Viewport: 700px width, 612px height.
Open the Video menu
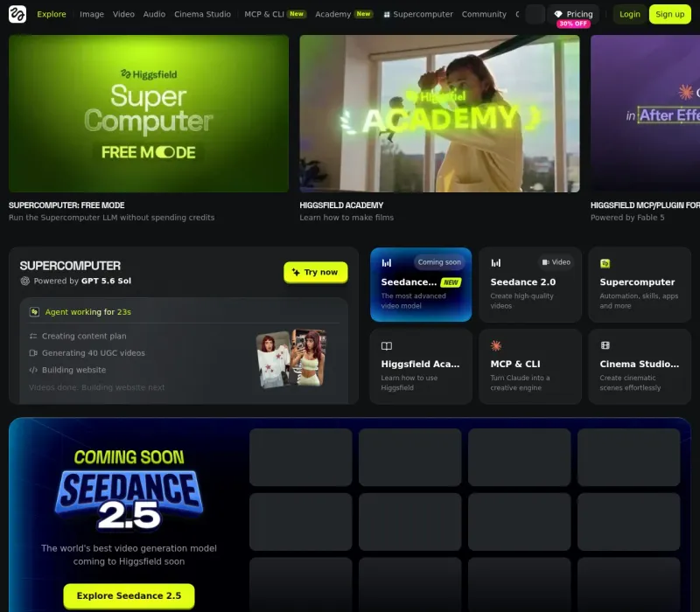pos(123,14)
